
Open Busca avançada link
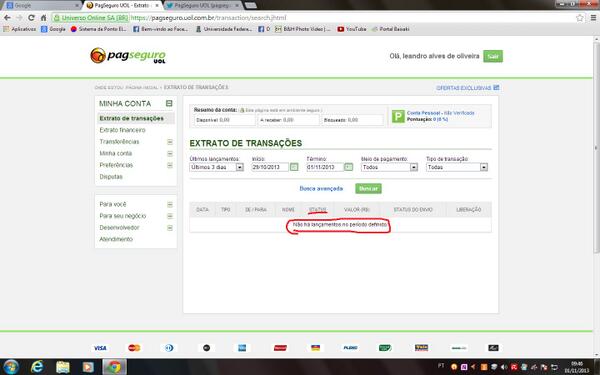point(321,189)
